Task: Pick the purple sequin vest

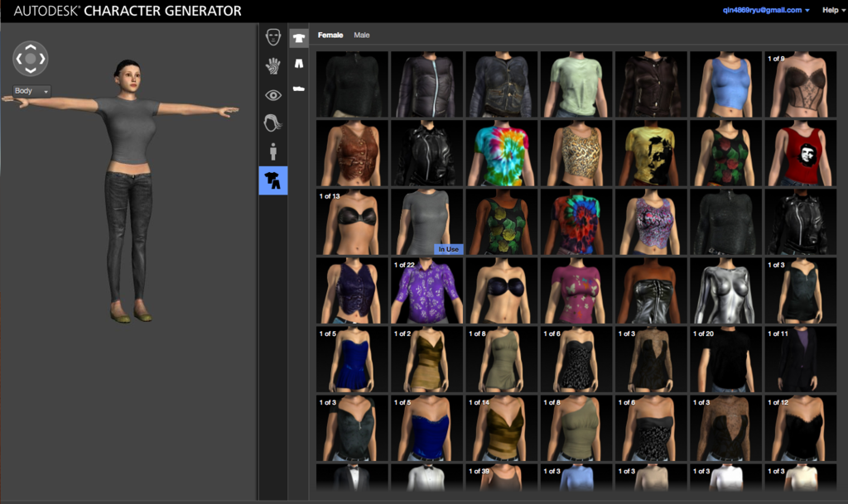Action: point(352,291)
